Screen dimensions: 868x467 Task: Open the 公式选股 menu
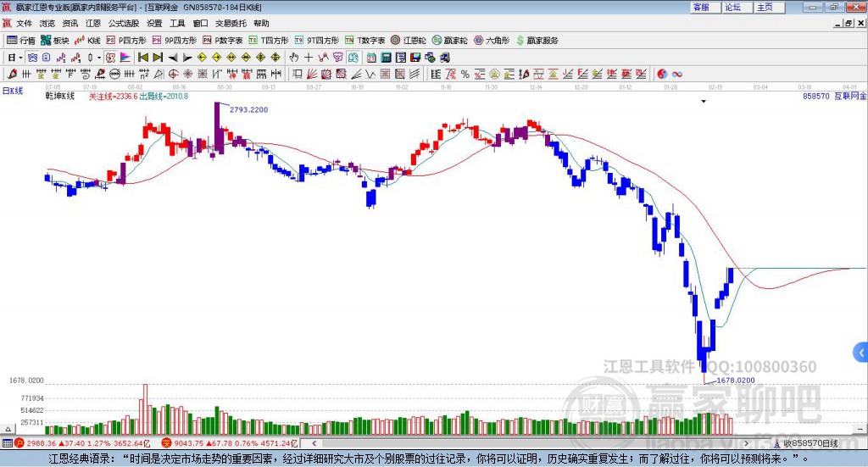(124, 23)
